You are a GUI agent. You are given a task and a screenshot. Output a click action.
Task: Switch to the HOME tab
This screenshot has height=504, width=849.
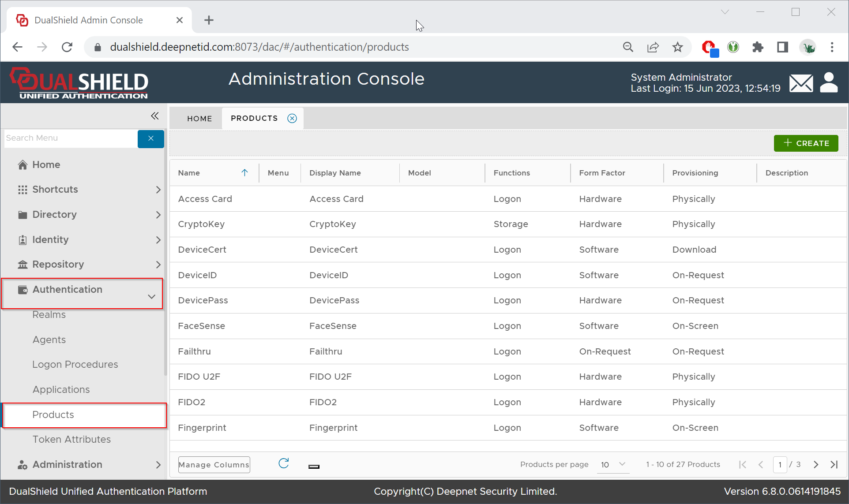coord(199,119)
